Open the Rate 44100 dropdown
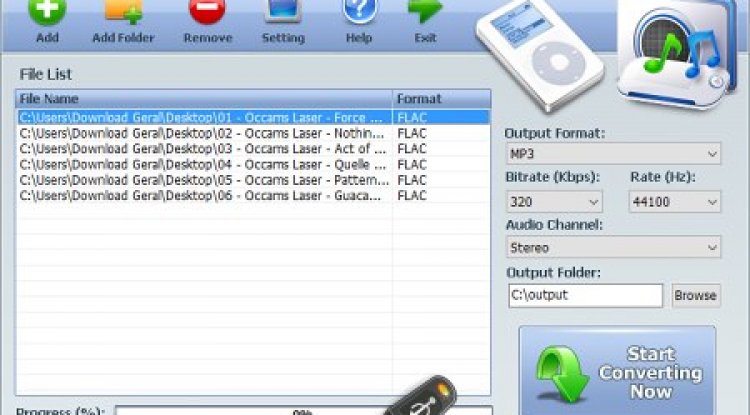The image size is (750, 415). coord(675,201)
